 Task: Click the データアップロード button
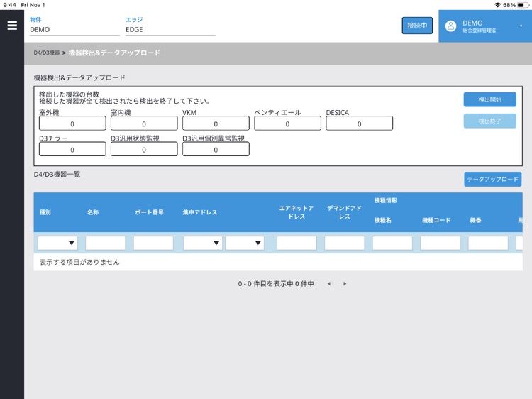(x=493, y=180)
